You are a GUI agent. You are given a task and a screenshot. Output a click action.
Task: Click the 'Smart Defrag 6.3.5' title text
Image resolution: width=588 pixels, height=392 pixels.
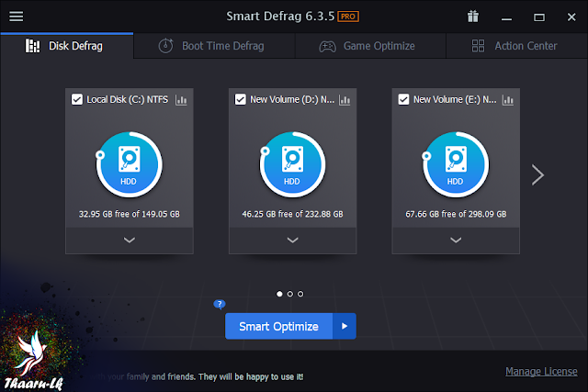click(x=280, y=17)
